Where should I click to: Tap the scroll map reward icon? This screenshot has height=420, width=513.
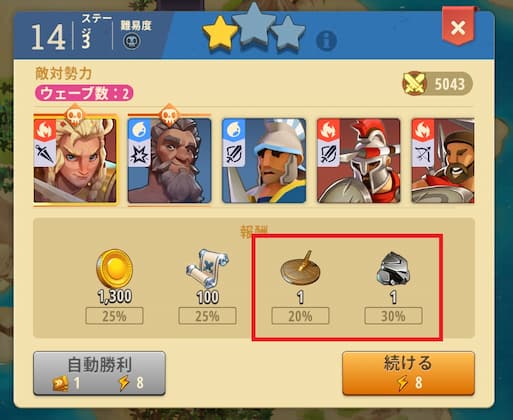click(207, 269)
